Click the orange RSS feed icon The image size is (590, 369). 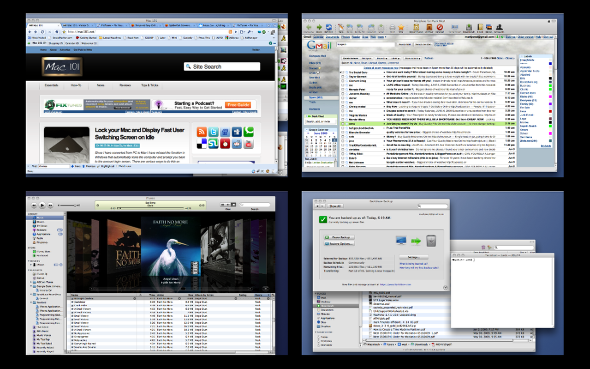(x=201, y=132)
